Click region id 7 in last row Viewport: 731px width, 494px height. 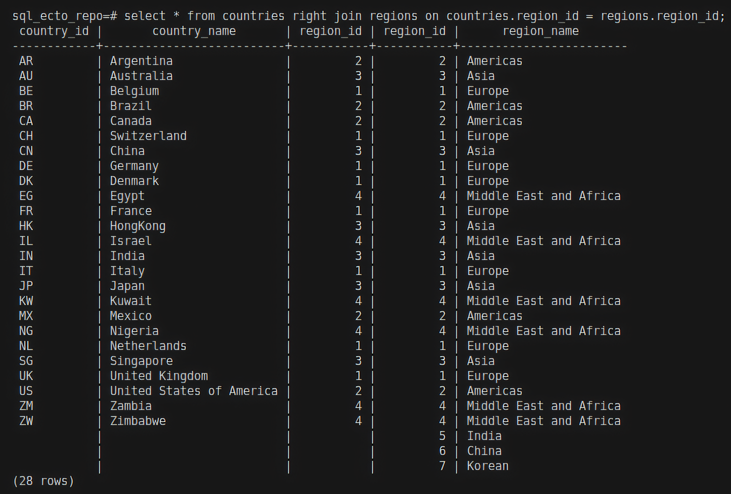click(442, 466)
